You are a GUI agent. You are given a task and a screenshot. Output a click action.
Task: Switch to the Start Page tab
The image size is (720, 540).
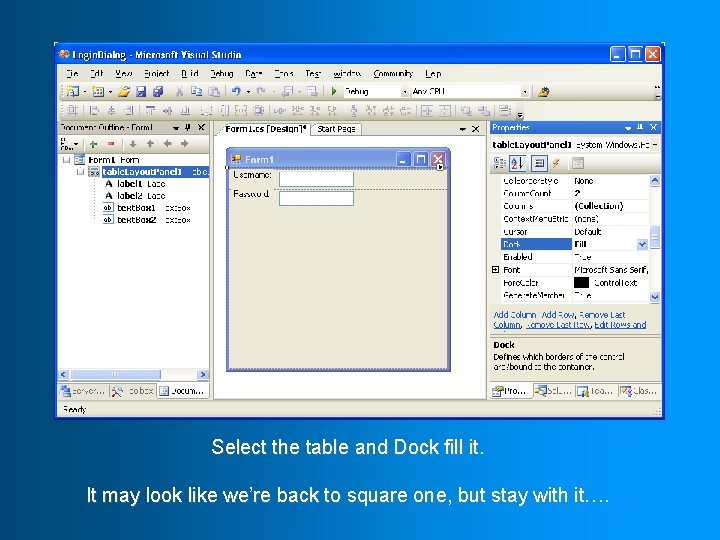pos(337,129)
